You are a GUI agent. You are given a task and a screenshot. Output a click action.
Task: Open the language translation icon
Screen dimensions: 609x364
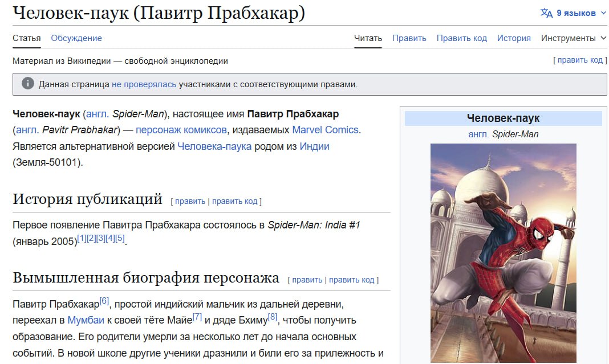point(546,13)
